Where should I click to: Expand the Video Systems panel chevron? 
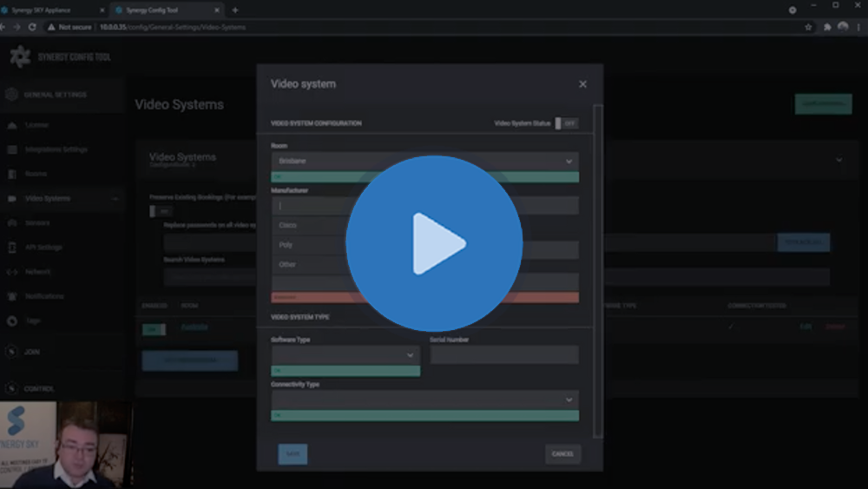point(839,160)
